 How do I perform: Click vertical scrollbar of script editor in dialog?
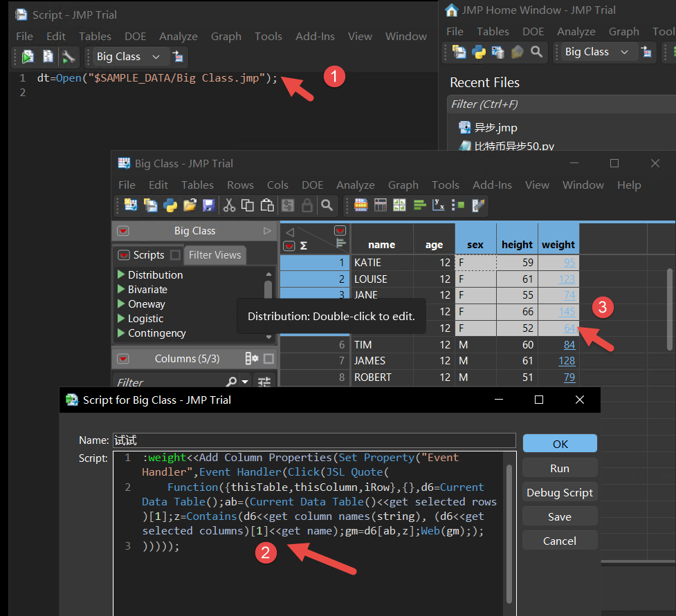click(509, 533)
